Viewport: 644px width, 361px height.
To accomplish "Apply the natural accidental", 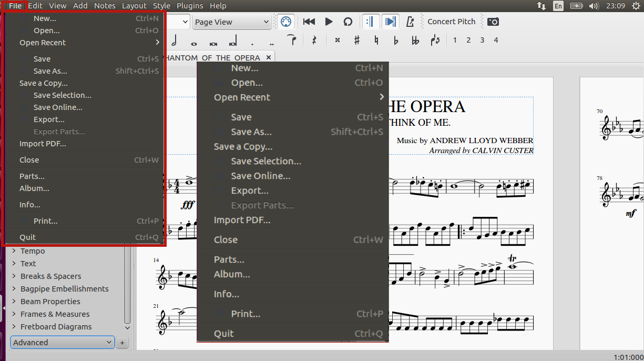I will (x=376, y=41).
